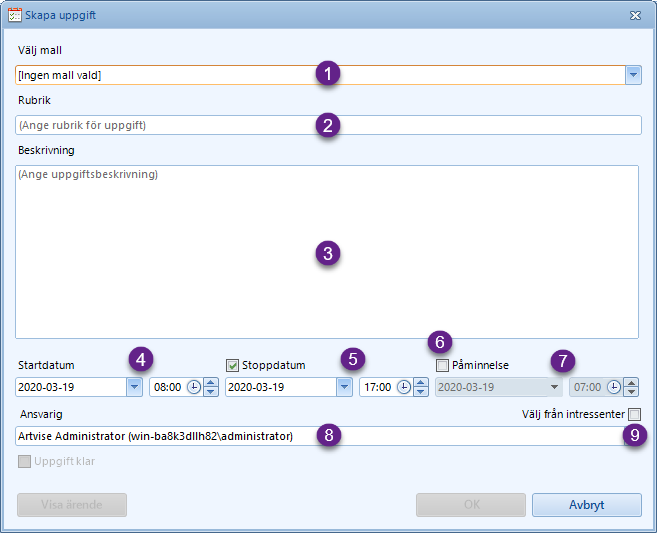Increase reminder time 07:00 with up arrow
657x533 pixels.
coord(631,382)
